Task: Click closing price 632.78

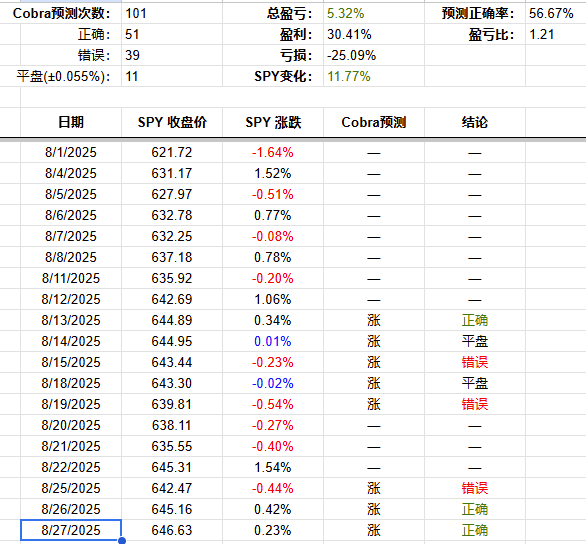Action: 172,215
